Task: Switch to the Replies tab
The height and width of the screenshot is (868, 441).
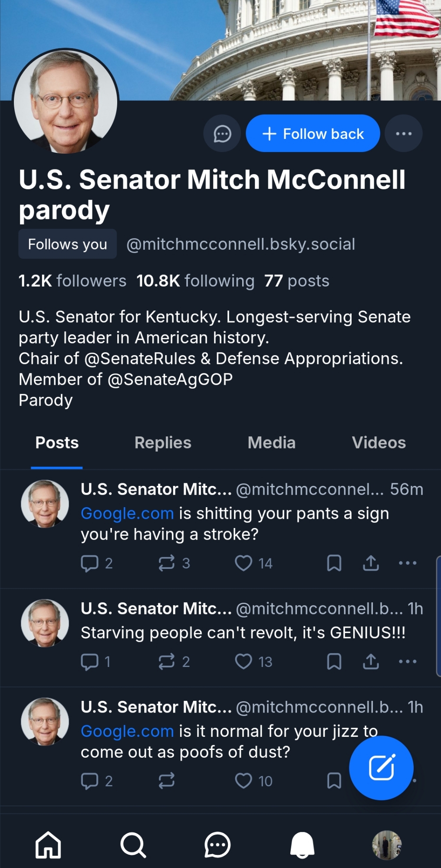Action: coord(163,443)
